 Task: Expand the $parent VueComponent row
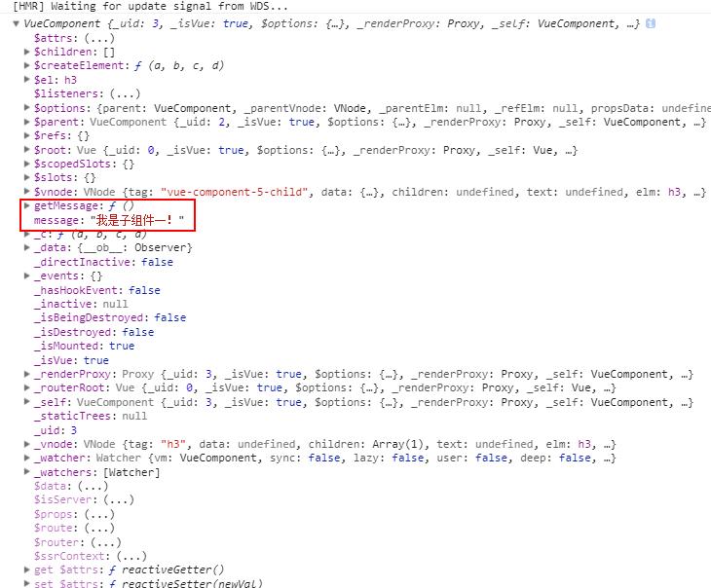[x=27, y=123]
